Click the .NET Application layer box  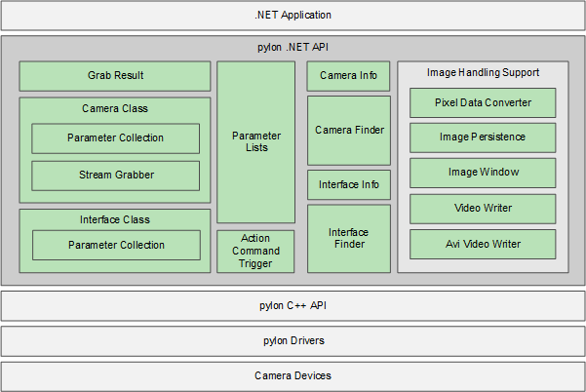point(293,16)
